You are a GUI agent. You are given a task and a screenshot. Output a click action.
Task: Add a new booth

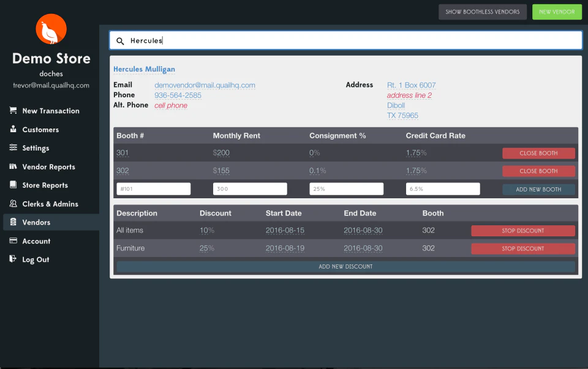pos(538,189)
